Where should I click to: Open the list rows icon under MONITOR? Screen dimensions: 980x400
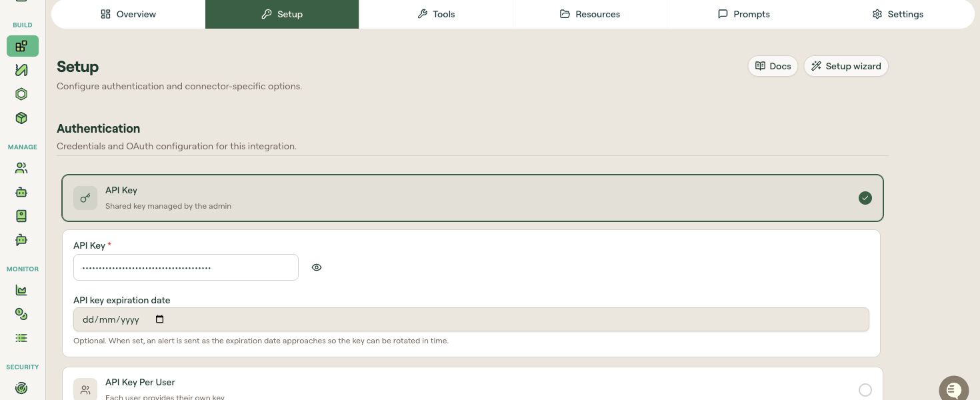[21, 338]
